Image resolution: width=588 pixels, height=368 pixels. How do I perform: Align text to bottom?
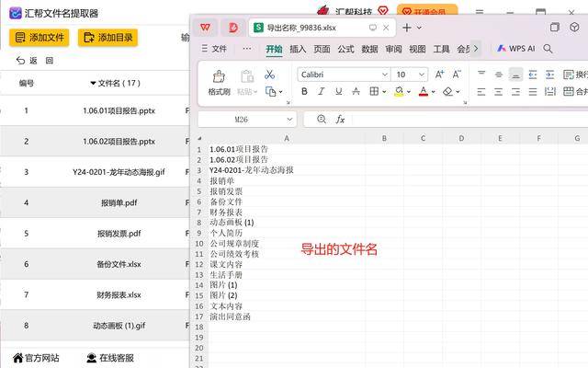click(516, 75)
